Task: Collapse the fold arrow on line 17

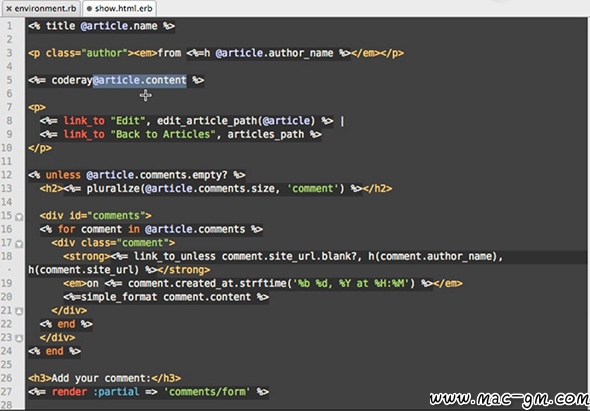Action: click(19, 244)
